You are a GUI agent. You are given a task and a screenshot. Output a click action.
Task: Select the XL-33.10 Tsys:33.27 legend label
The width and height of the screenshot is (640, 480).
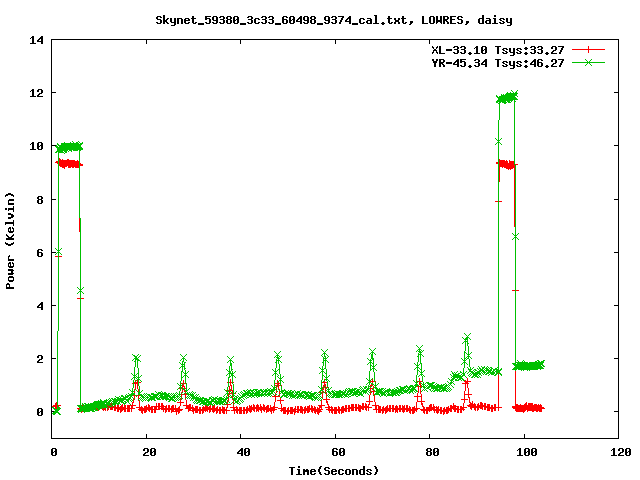pyautogui.click(x=498, y=50)
